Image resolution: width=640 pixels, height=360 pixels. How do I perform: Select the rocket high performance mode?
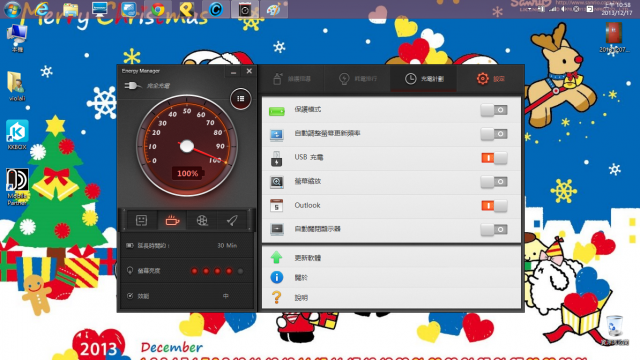232,220
